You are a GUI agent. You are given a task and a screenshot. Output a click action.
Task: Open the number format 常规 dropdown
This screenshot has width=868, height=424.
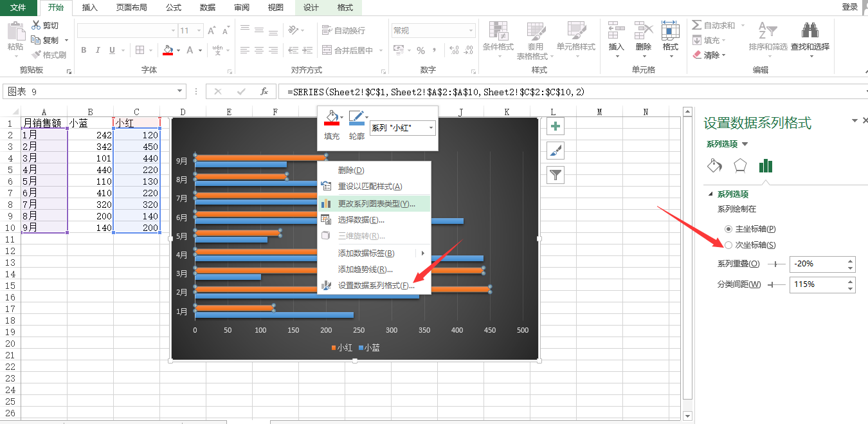(471, 30)
